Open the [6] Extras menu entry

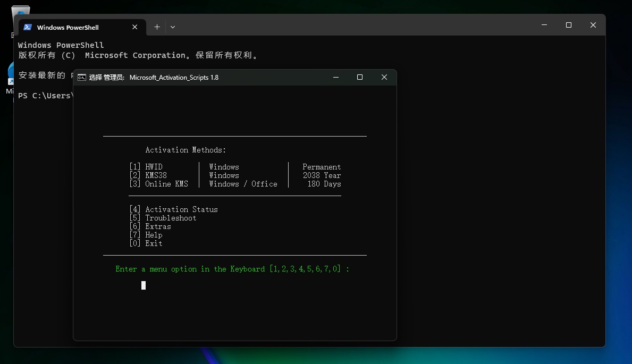[x=150, y=226]
